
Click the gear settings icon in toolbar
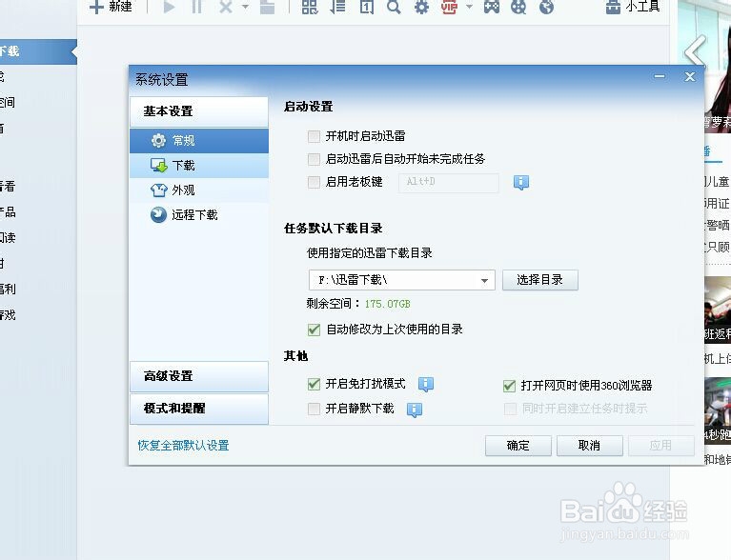pos(421,7)
